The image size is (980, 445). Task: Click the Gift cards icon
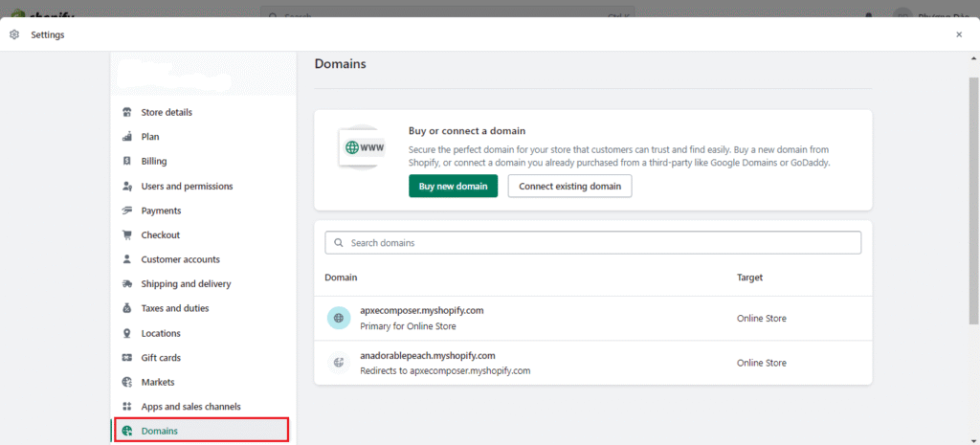coord(126,358)
